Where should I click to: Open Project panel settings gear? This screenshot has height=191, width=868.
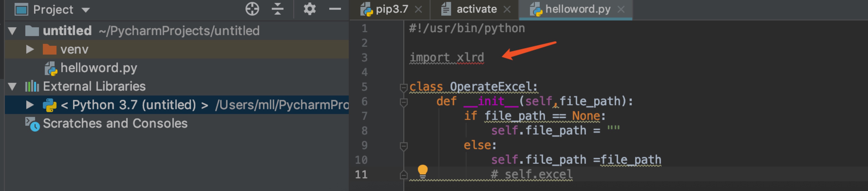[x=309, y=9]
